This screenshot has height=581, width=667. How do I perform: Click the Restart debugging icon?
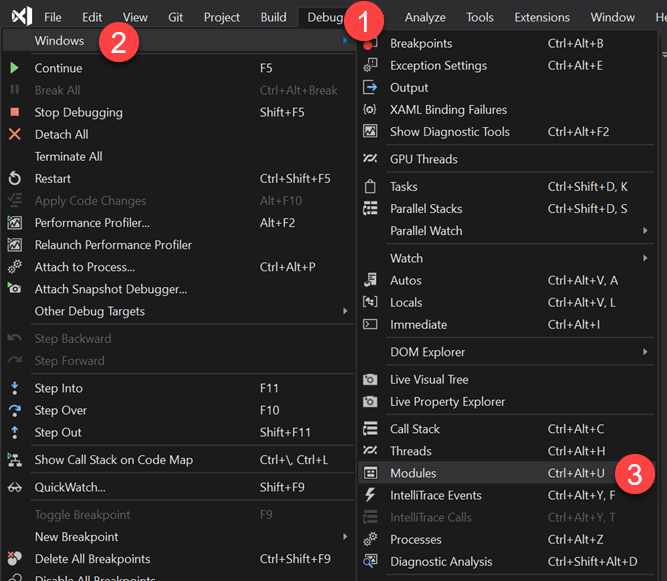tap(15, 178)
